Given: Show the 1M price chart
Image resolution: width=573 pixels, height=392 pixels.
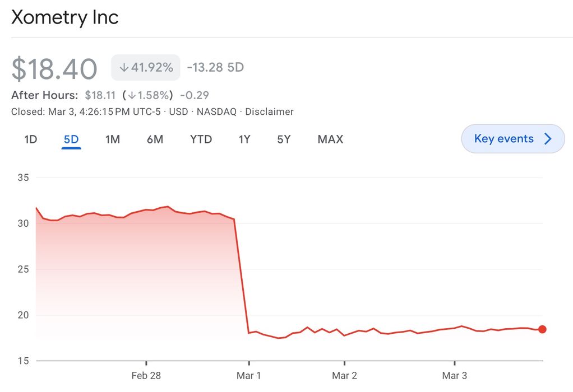Looking at the screenshot, I should click(113, 139).
